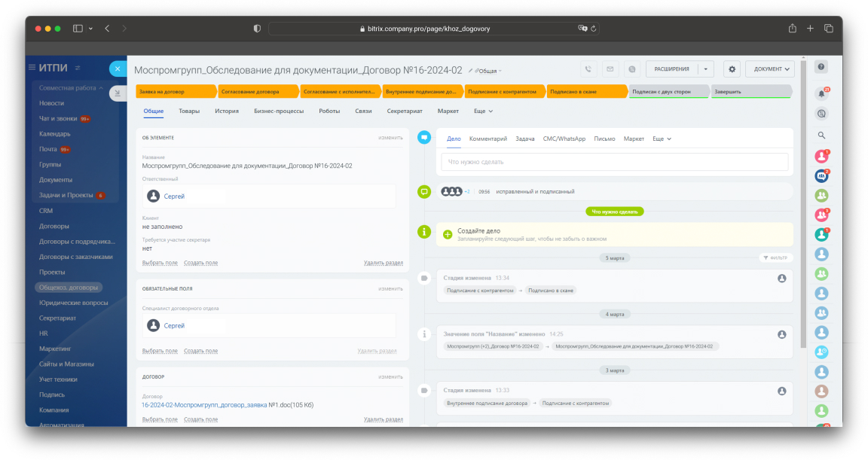The image size is (868, 460).
Task: Click the Safari share icon
Action: (x=792, y=29)
